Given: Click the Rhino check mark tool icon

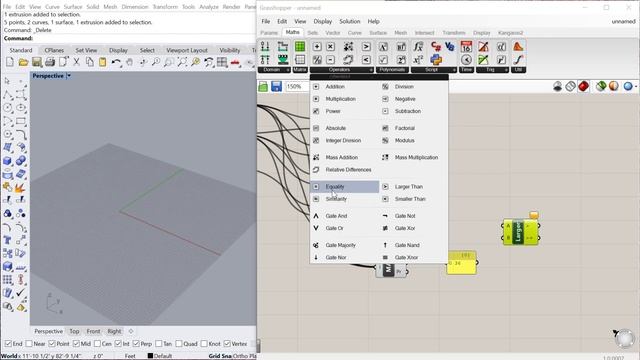Looking at the screenshot, I should 20,293.
